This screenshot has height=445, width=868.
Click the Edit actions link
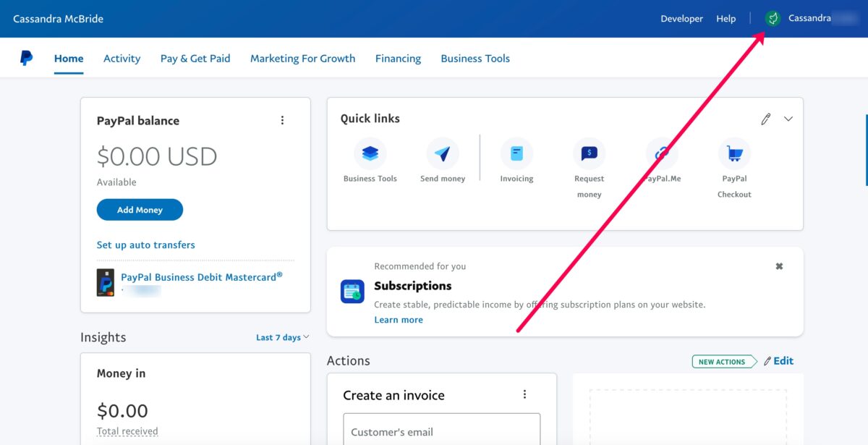coord(779,361)
